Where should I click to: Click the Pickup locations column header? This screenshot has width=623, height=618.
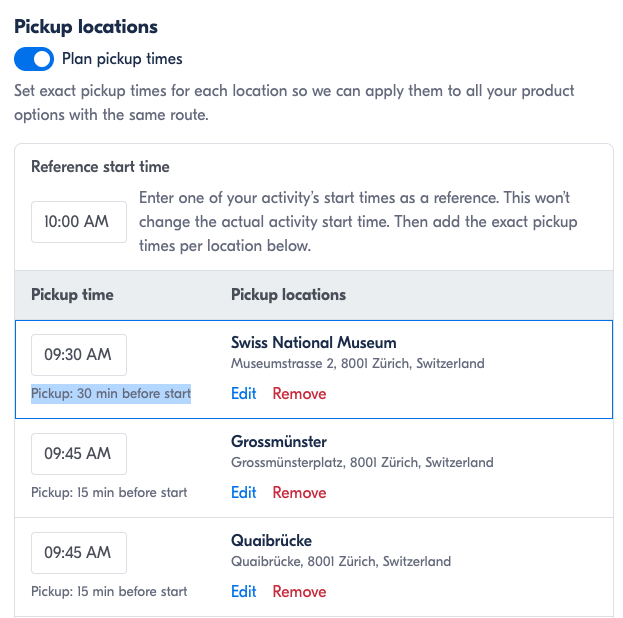(288, 295)
